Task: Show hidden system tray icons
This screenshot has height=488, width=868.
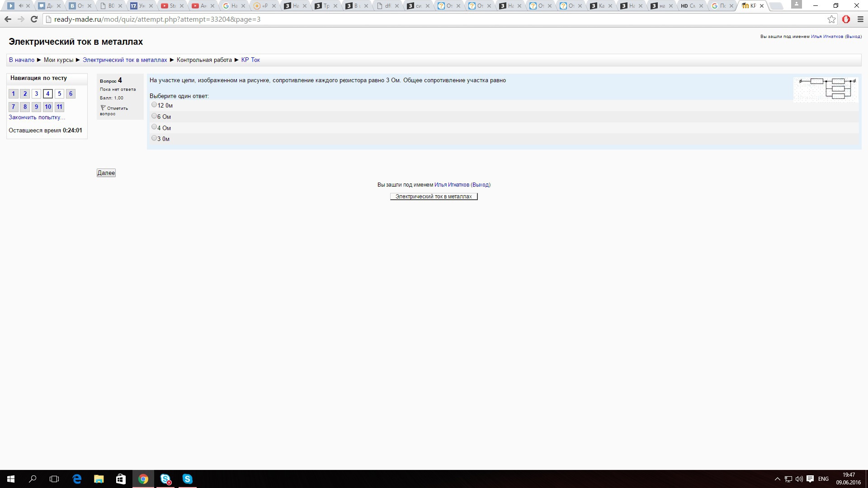Action: 777,479
